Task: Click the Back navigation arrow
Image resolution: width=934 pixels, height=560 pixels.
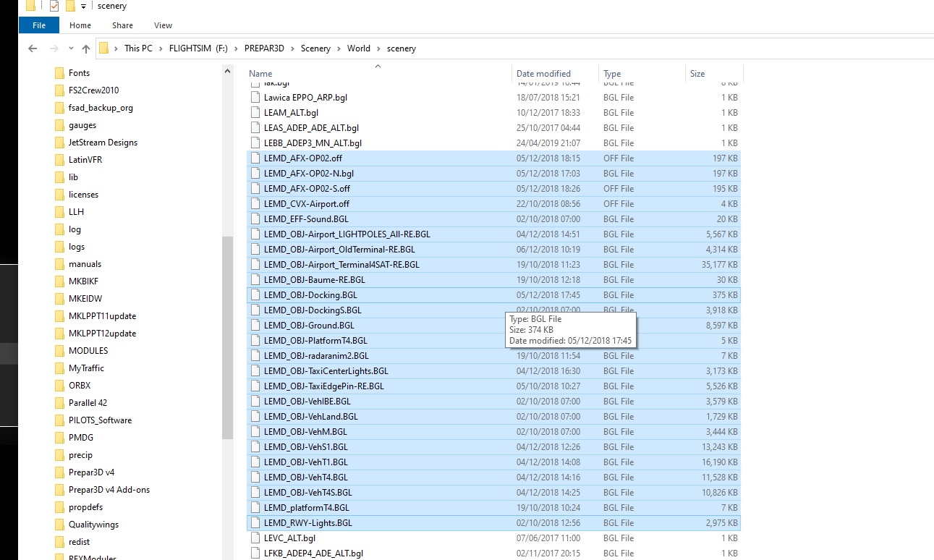Action: [32, 48]
